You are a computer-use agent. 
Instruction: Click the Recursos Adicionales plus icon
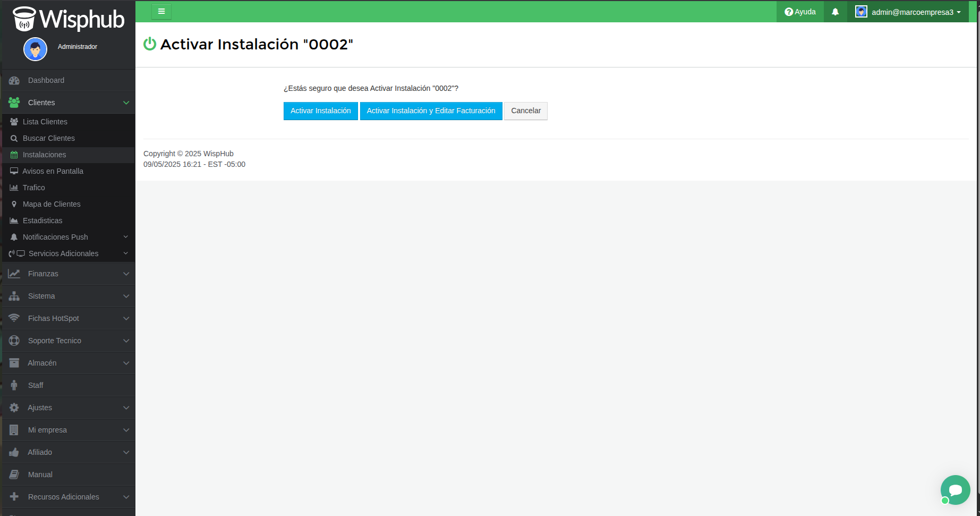(x=14, y=497)
